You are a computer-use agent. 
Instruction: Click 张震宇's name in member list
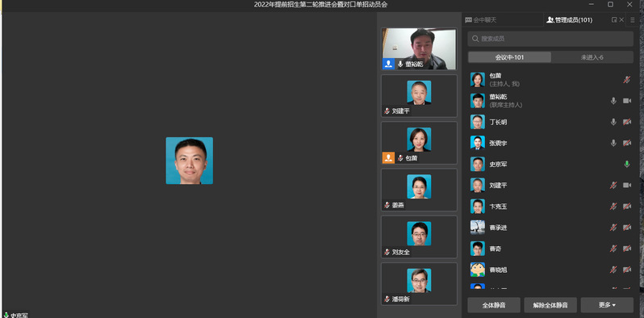pos(498,143)
